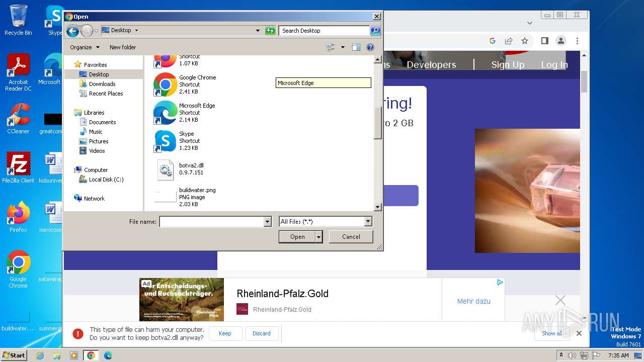Expand the view options dropdown arrow

[343, 47]
